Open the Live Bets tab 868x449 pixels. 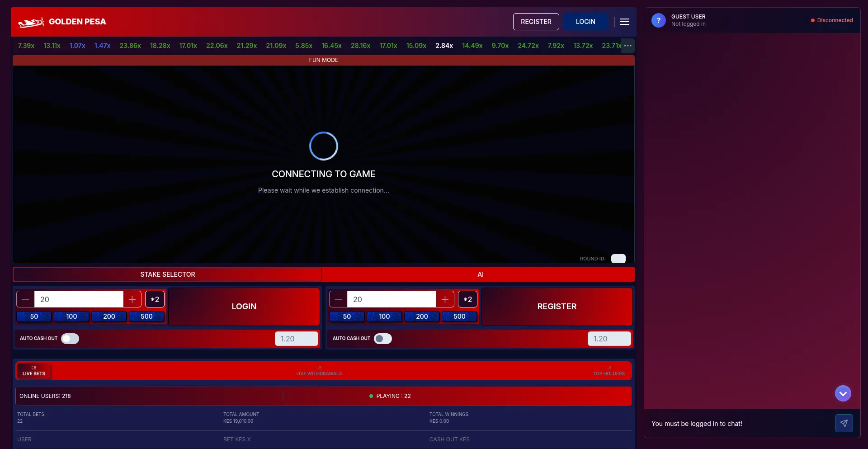[34, 371]
